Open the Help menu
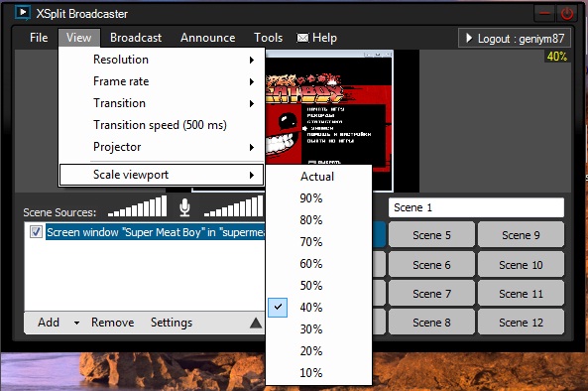The width and height of the screenshot is (588, 391). 324,38
